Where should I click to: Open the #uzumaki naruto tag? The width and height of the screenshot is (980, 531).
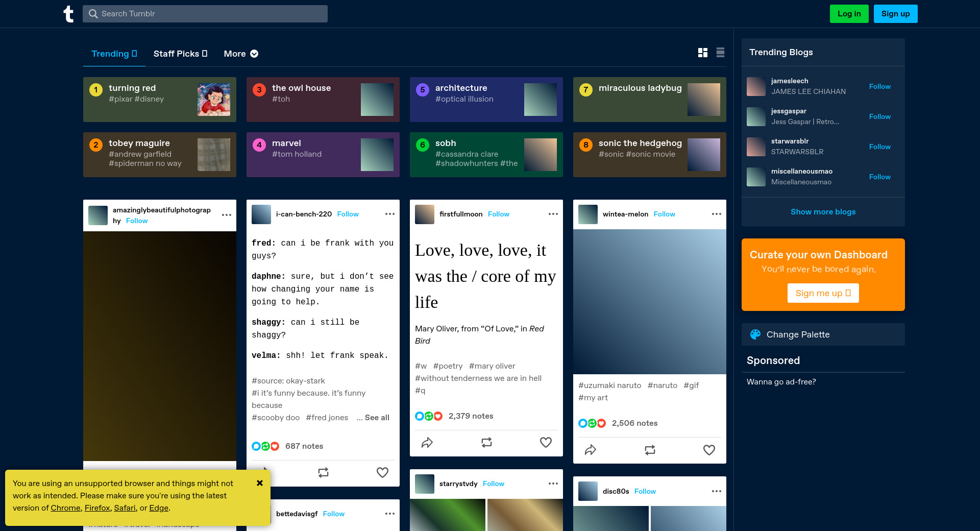coord(610,385)
